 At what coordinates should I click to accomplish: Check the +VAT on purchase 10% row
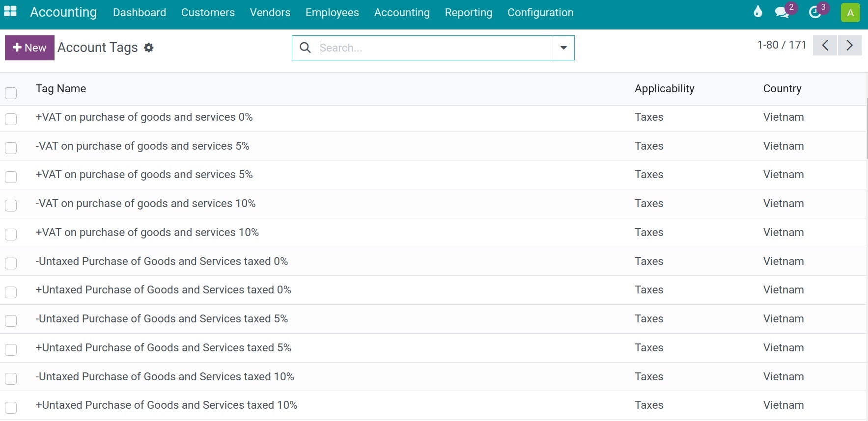pyautogui.click(x=11, y=235)
